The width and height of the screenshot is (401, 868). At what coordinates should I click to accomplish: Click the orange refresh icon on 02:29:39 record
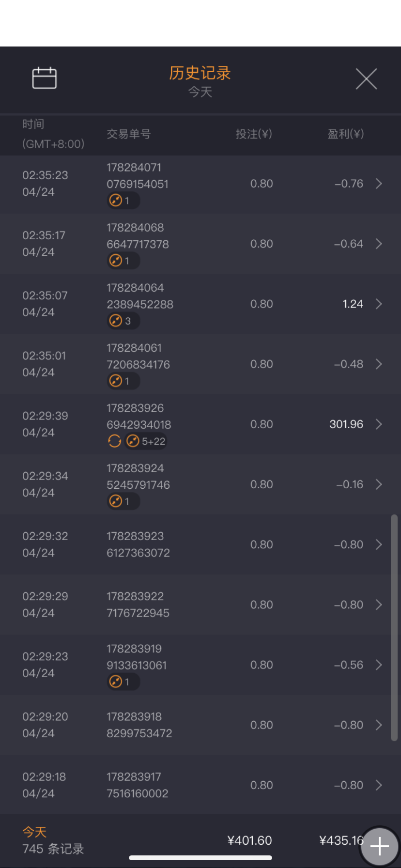[x=114, y=441]
